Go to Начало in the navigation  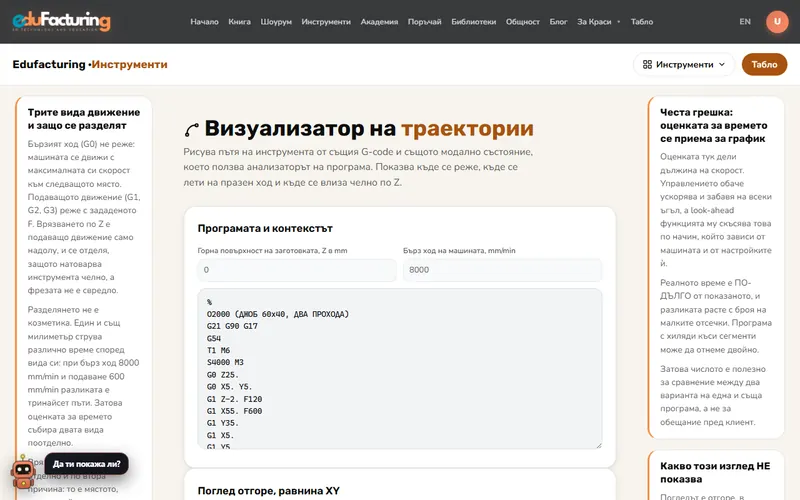[x=204, y=22]
